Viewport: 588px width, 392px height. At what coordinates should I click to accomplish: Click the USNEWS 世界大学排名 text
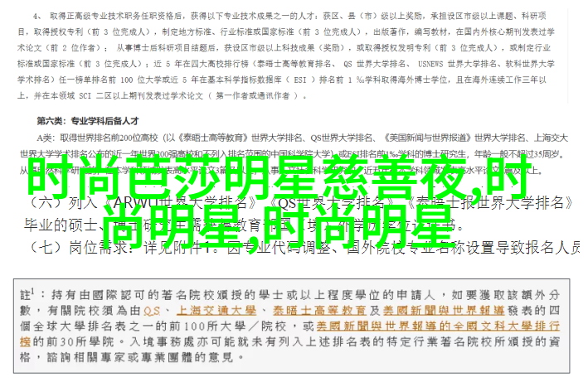[x=458, y=64]
